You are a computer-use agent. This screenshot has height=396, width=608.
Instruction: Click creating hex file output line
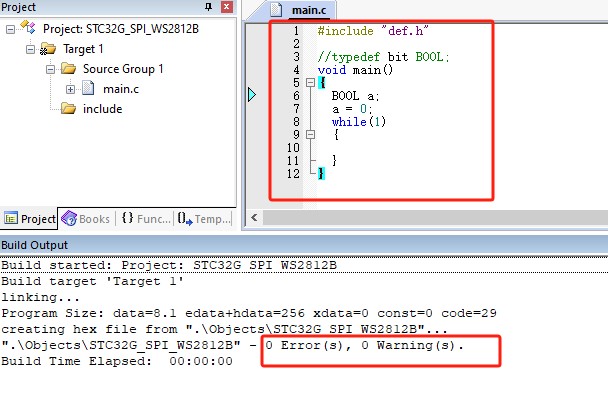pos(225,329)
